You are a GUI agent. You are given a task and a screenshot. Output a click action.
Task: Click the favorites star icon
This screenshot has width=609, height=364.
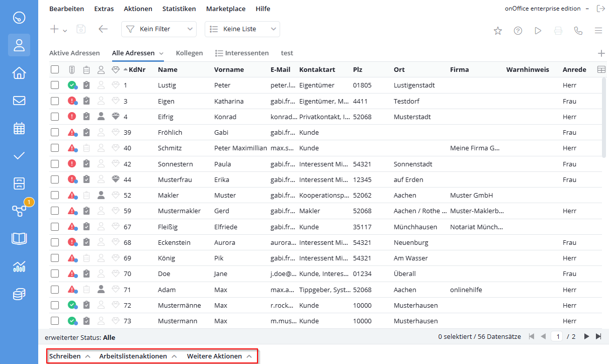click(498, 31)
